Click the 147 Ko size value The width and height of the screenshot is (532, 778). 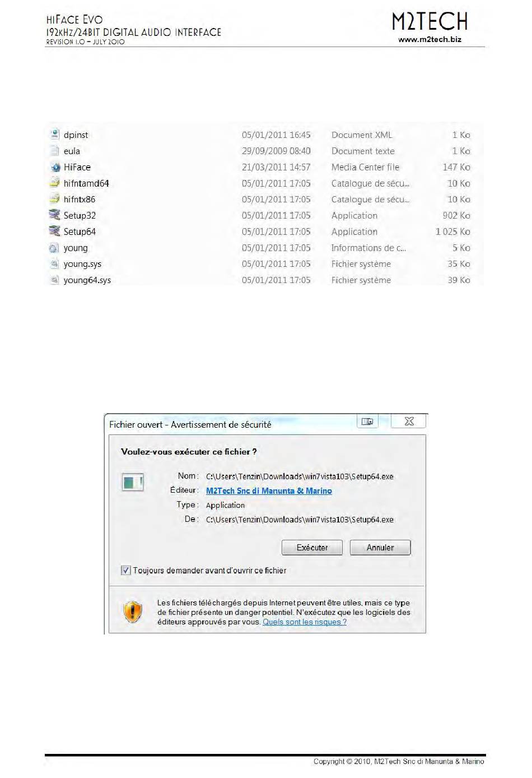point(456,167)
